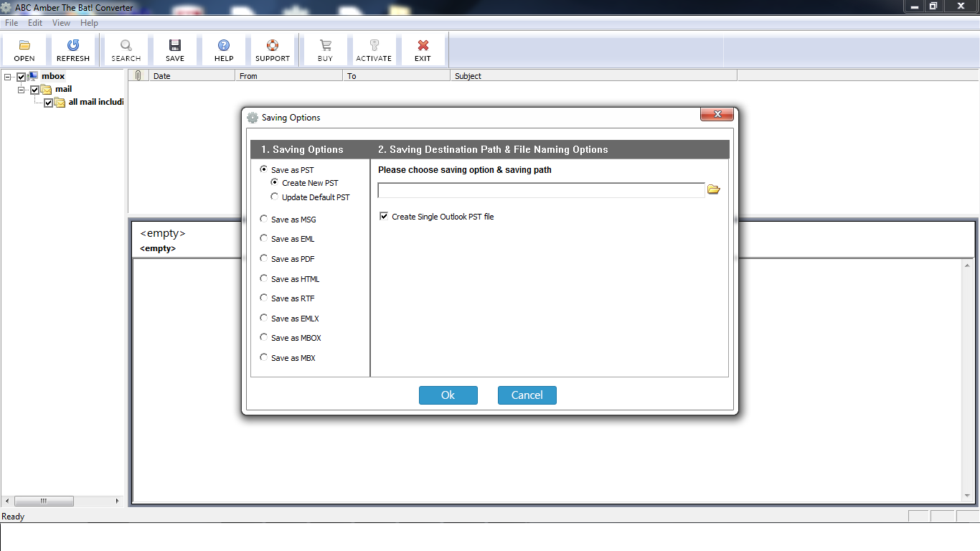The height and width of the screenshot is (551, 980).
Task: Select Save as MBX option
Action: 264,357
